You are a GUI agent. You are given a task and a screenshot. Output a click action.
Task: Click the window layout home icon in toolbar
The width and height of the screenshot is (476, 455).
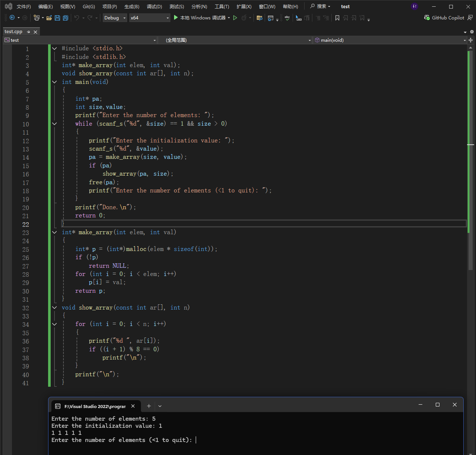[x=271, y=18]
